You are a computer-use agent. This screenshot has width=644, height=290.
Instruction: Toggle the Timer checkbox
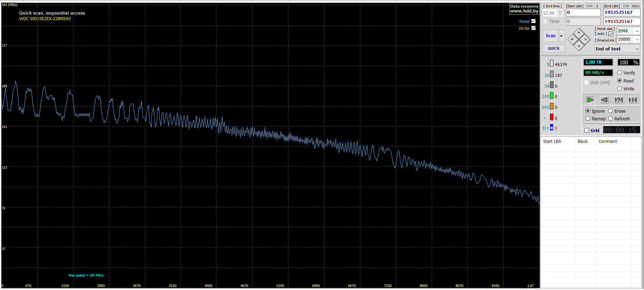click(x=545, y=22)
